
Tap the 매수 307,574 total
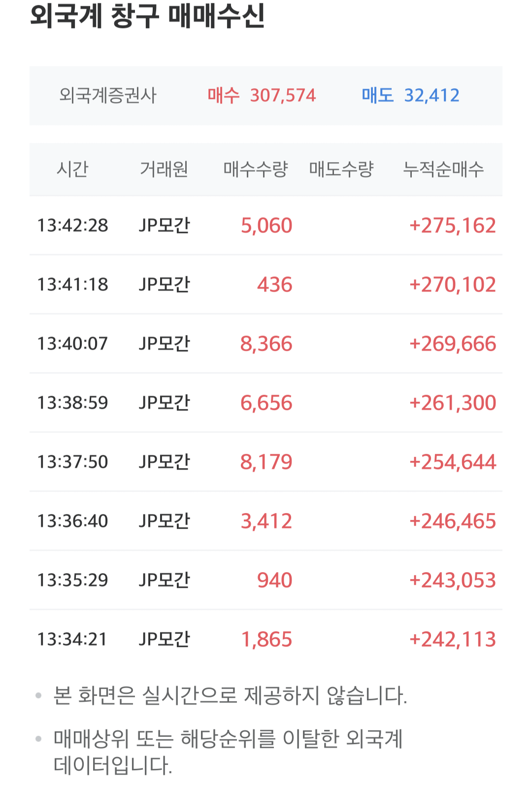[x=262, y=95]
